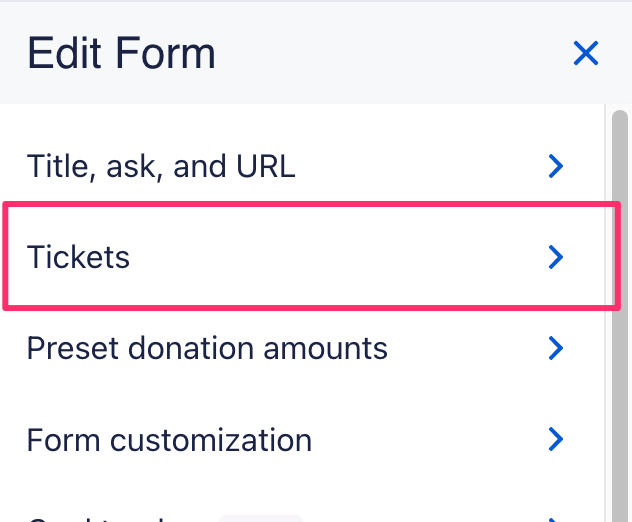
Task: Click the chevron beside Title, ask, and URL
Action: [x=557, y=166]
